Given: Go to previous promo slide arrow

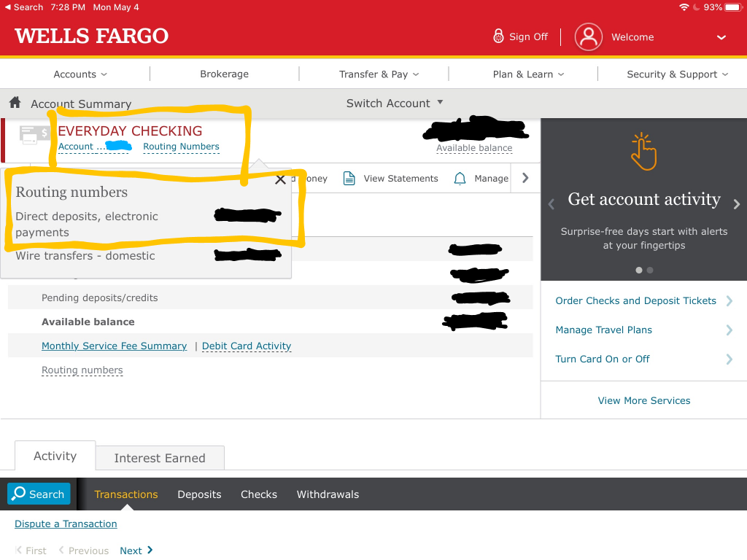Looking at the screenshot, I should point(551,204).
